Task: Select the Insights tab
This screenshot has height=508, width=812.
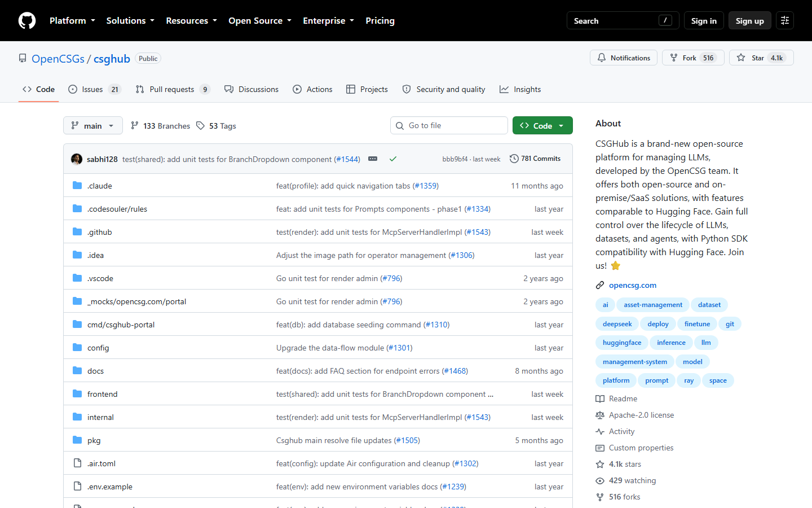Action: pyautogui.click(x=520, y=89)
